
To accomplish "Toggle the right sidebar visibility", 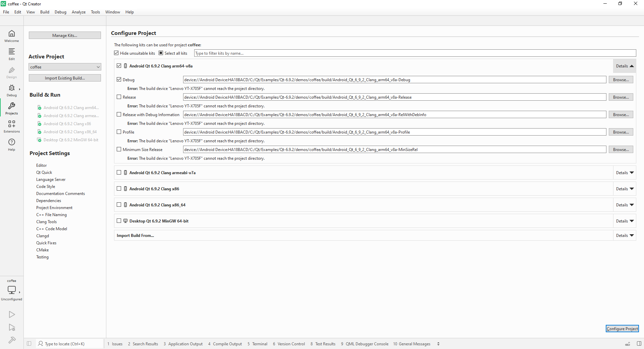I will point(639,344).
